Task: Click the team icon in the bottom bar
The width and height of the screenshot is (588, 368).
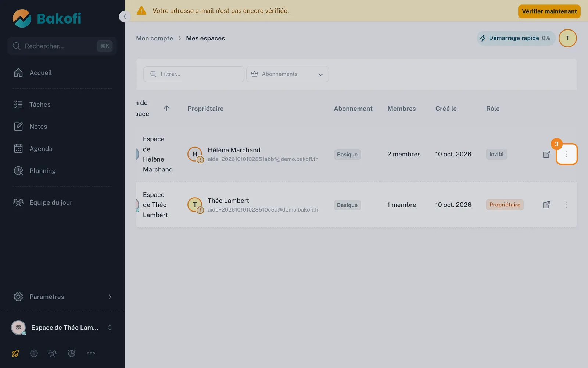Action: click(53, 353)
